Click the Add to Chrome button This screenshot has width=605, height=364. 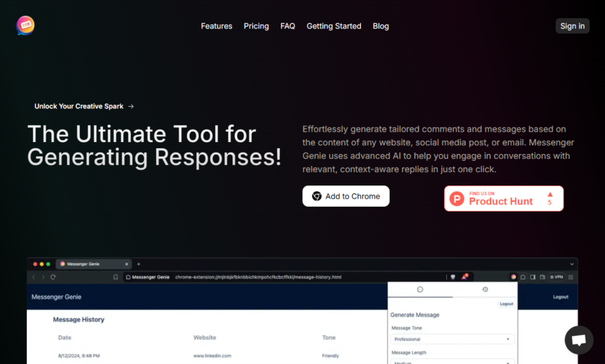coord(346,196)
